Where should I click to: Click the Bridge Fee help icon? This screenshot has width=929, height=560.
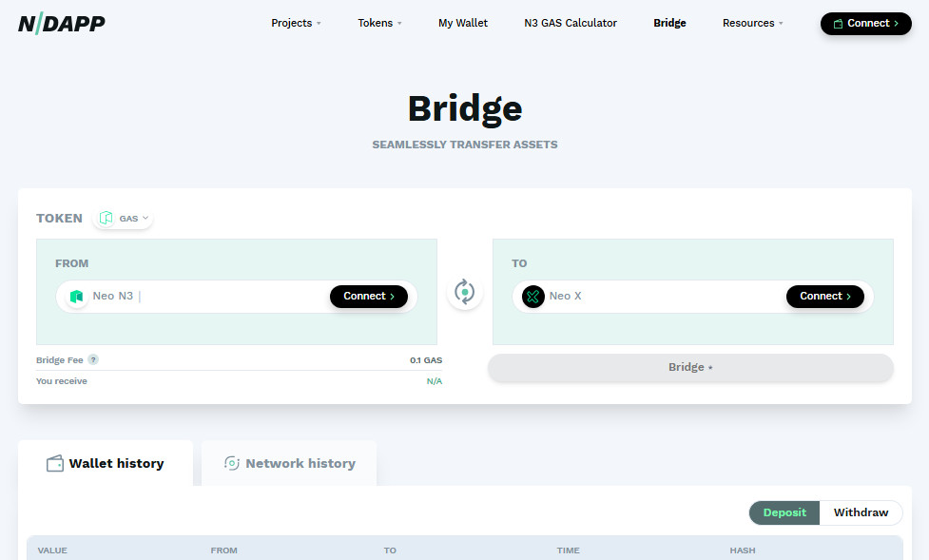point(93,359)
